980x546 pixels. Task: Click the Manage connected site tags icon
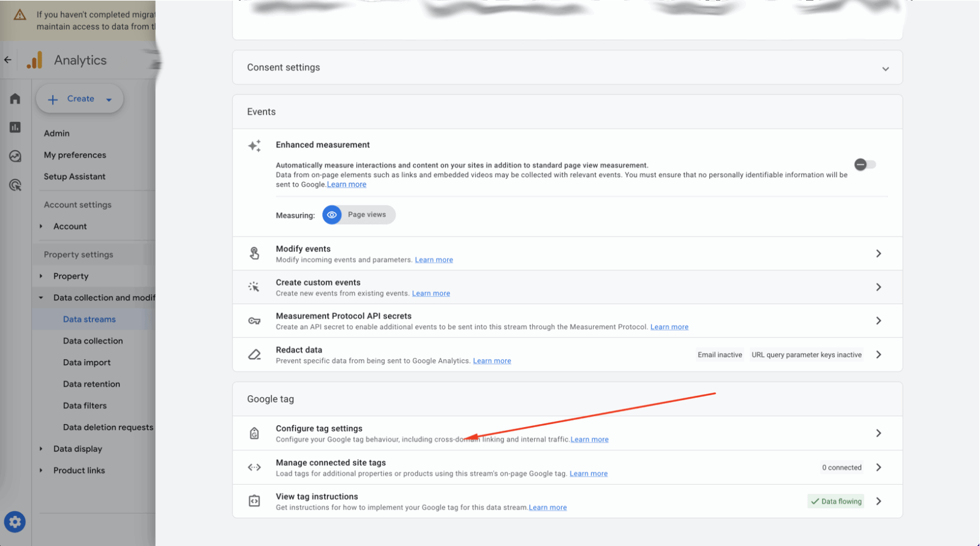[254, 468]
